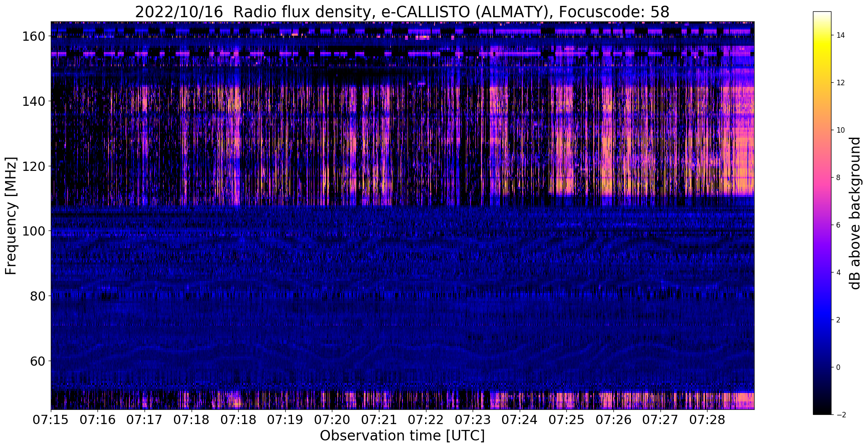Click the colorbar tick label 0
Viewport: 868px width, 448px height.
click(x=839, y=367)
